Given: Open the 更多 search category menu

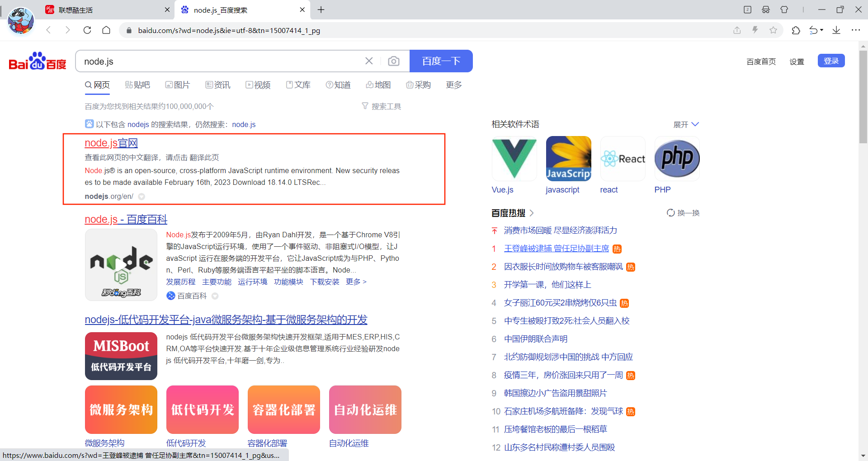Looking at the screenshot, I should [x=454, y=85].
